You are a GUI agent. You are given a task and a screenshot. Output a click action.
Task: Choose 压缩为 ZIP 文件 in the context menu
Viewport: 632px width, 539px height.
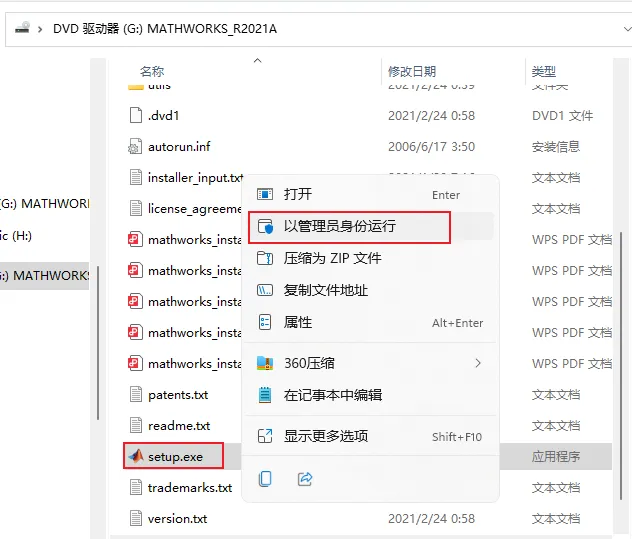tap(370, 258)
